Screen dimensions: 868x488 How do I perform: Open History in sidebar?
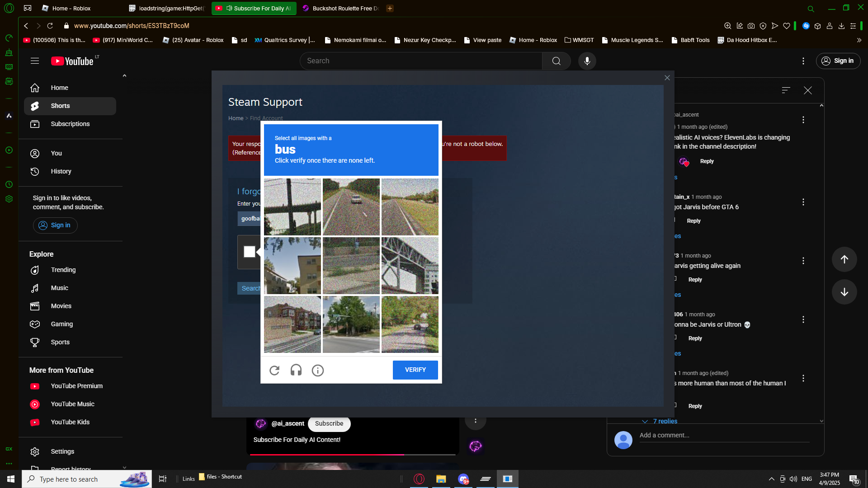click(x=70, y=171)
